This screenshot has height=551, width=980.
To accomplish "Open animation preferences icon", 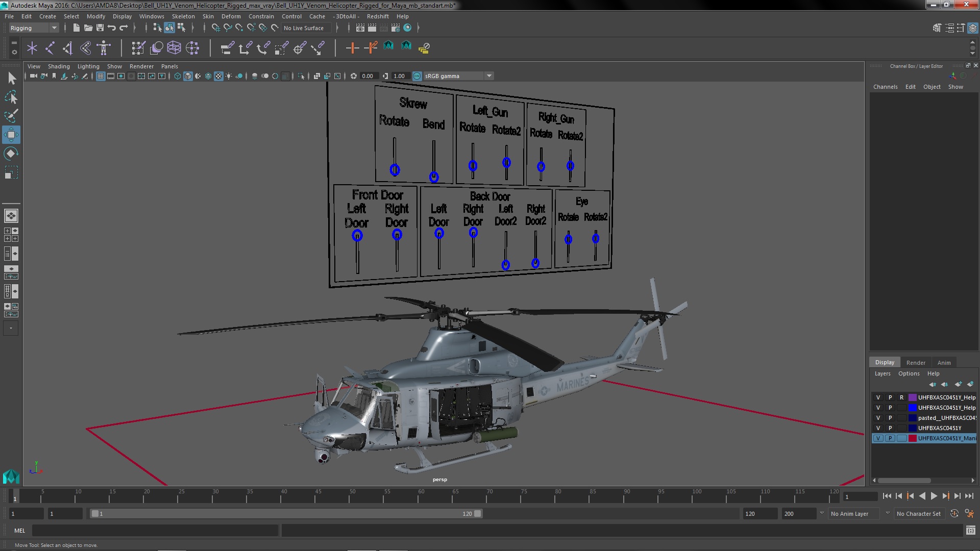I will coord(969,514).
